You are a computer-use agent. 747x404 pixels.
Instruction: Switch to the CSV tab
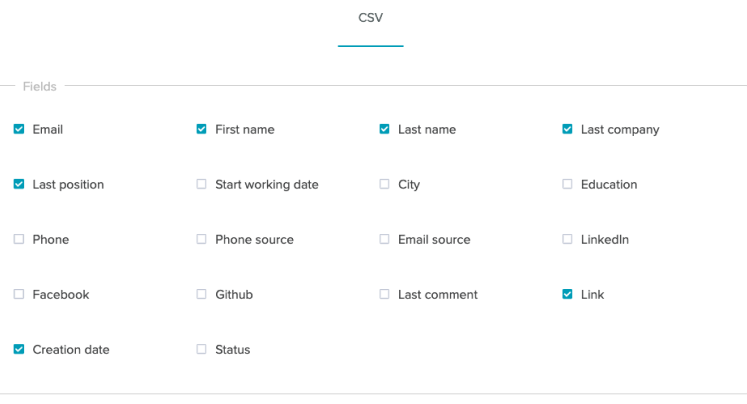point(371,18)
